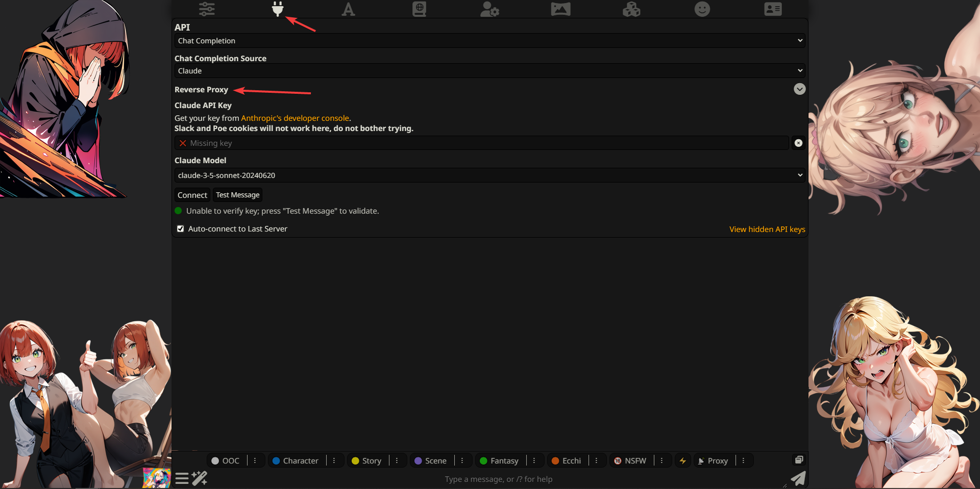Open persona management smiley icon

702,9
